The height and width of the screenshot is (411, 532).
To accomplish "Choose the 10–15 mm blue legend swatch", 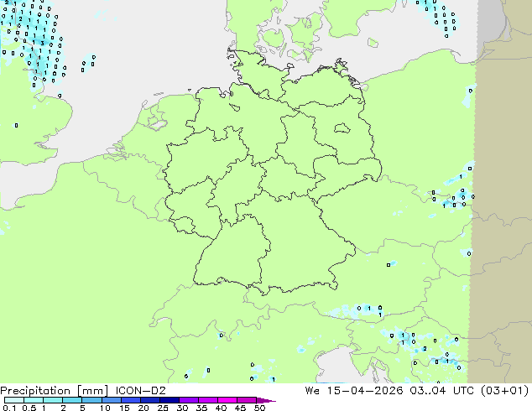I will (x=112, y=400).
